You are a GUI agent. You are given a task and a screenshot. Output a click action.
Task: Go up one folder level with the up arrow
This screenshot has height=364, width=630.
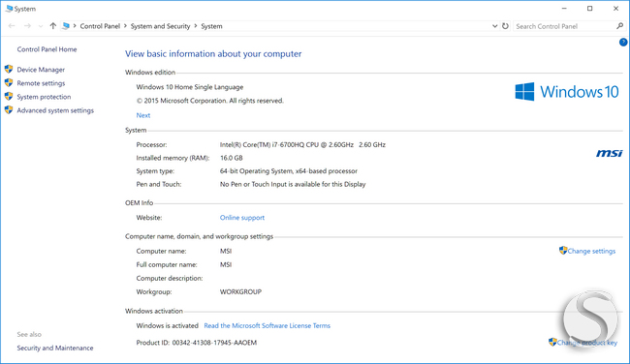pyautogui.click(x=53, y=26)
